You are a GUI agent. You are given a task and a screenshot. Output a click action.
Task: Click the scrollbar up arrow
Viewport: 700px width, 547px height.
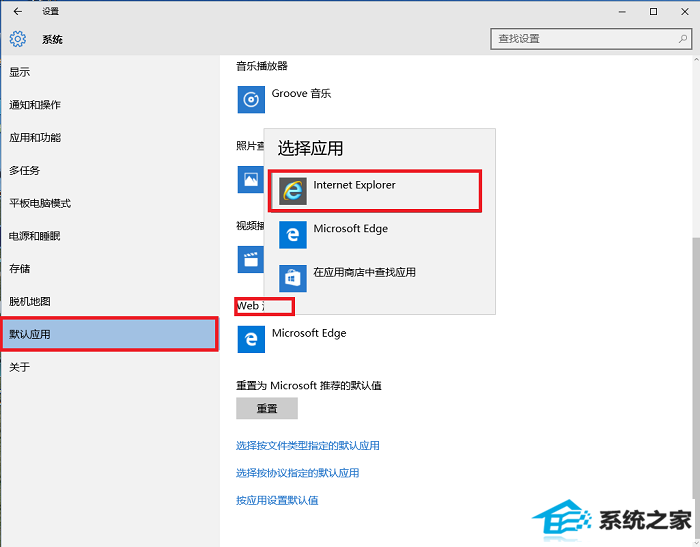tap(696, 60)
